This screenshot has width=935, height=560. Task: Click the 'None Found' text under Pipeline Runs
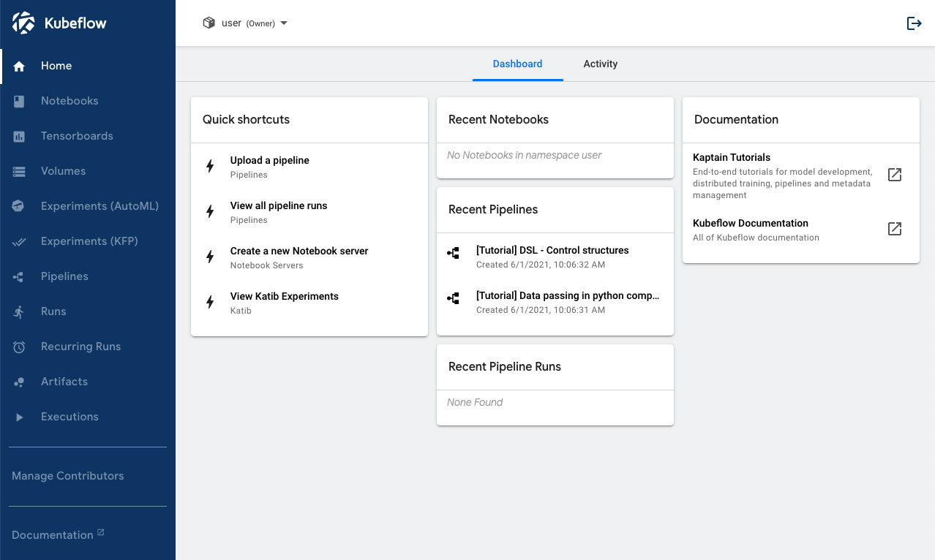coord(475,402)
